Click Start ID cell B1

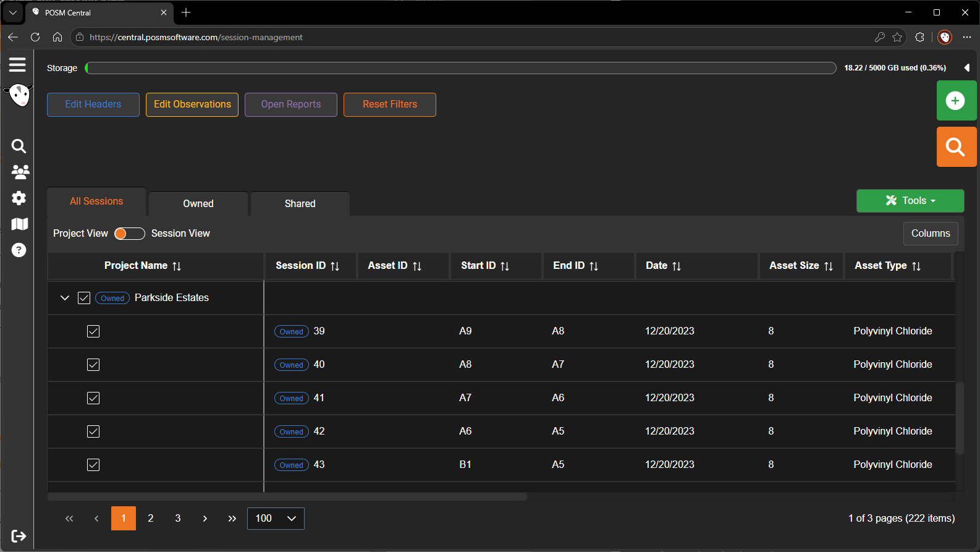click(465, 465)
